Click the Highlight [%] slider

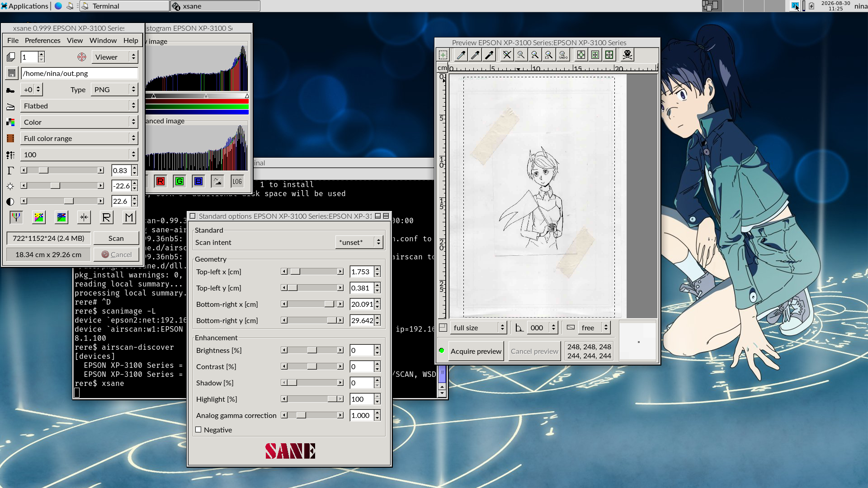(x=312, y=399)
